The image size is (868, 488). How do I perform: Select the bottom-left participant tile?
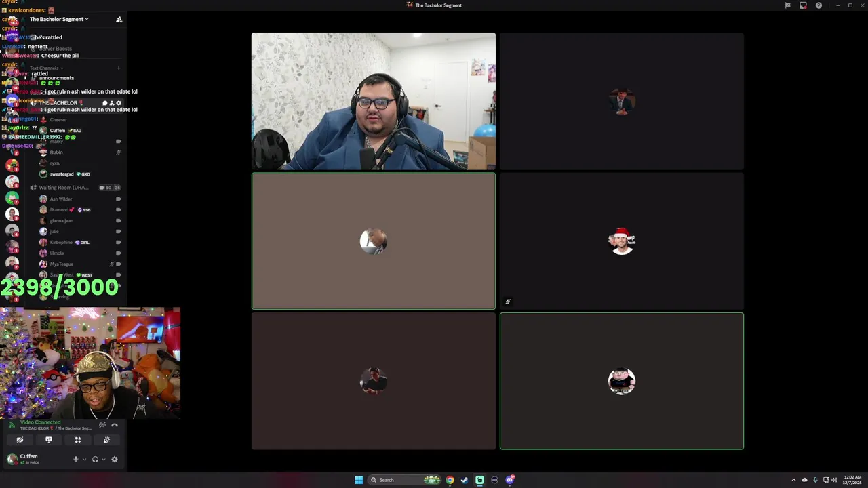[374, 381]
